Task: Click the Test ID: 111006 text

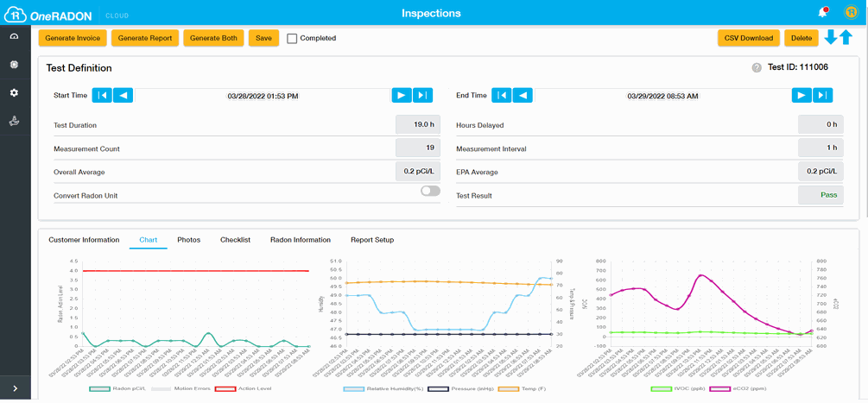Action: 798,67
